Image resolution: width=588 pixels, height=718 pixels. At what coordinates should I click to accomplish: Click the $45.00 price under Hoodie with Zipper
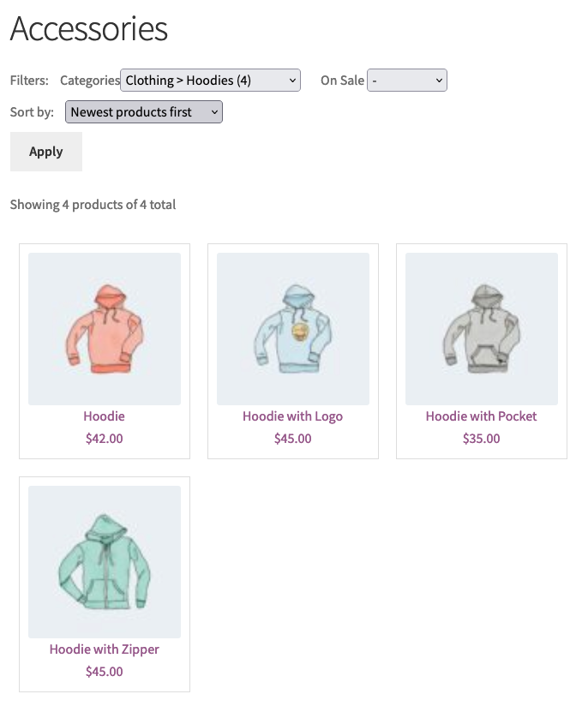[x=105, y=672]
